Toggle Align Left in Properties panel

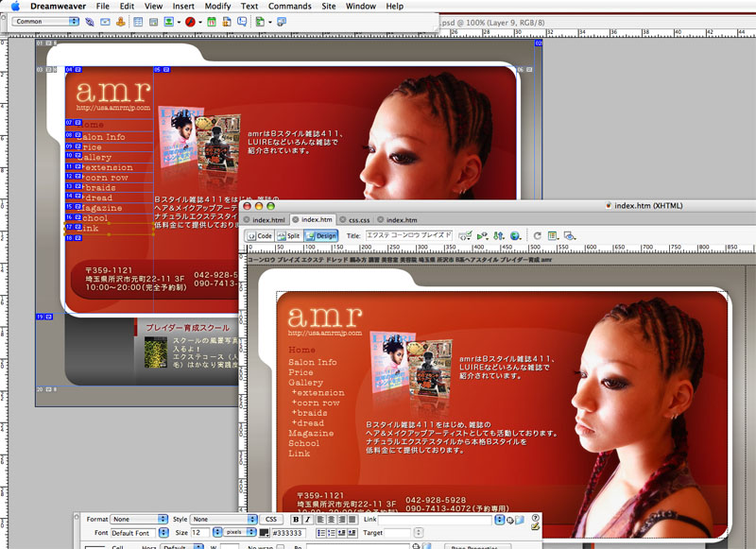[320, 519]
